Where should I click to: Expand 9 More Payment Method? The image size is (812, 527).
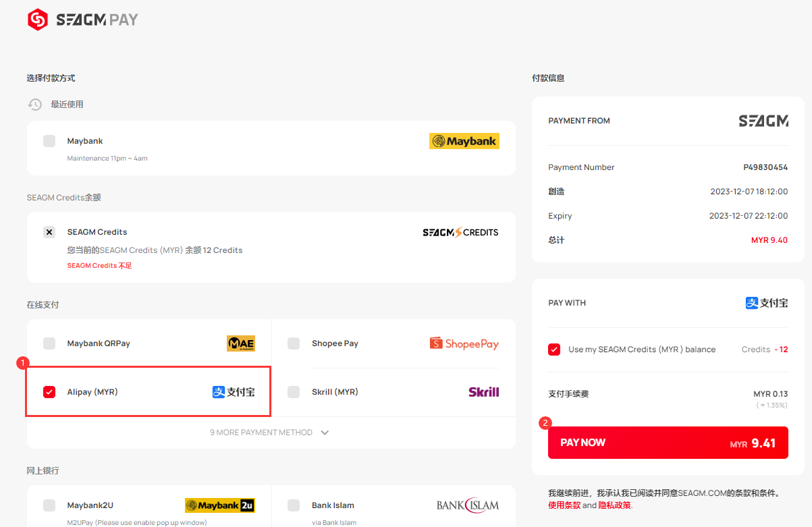(x=269, y=433)
